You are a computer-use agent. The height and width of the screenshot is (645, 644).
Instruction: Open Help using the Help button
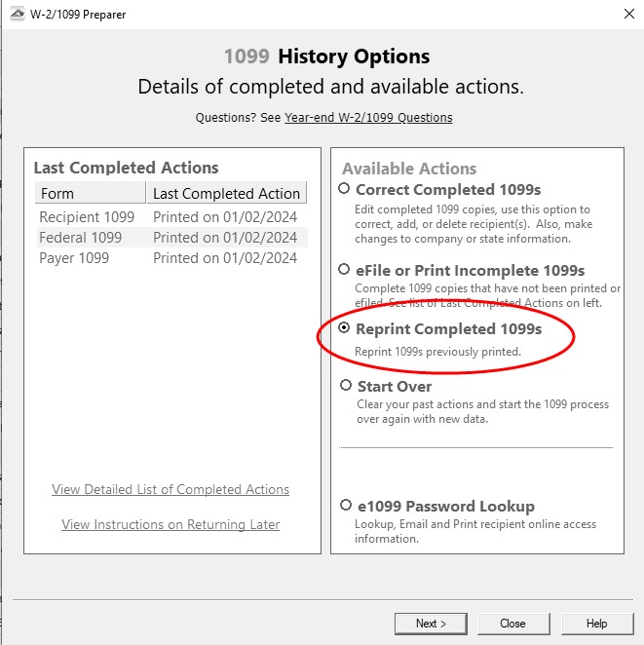click(x=596, y=624)
